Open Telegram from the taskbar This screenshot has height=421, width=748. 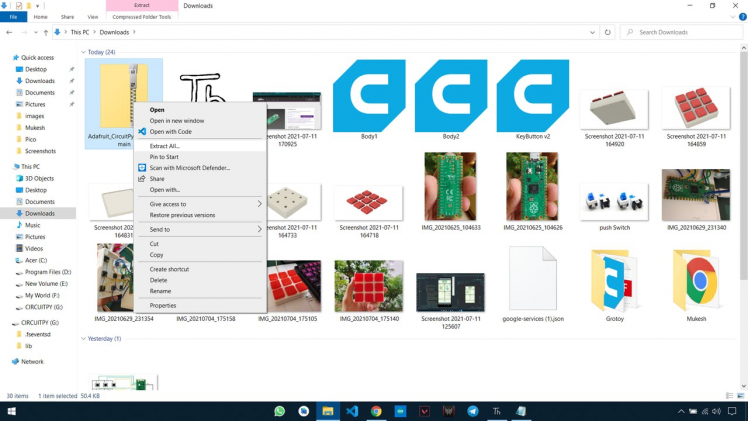[x=472, y=411]
